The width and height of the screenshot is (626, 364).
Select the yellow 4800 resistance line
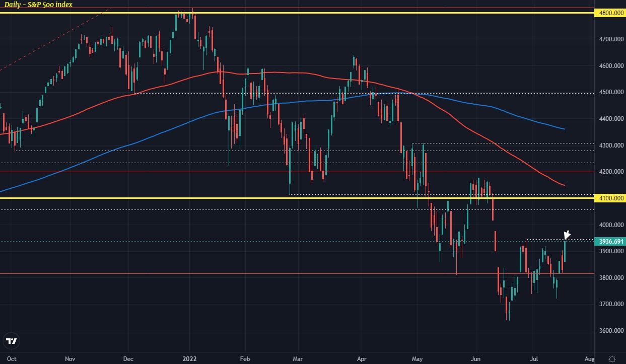coord(302,13)
